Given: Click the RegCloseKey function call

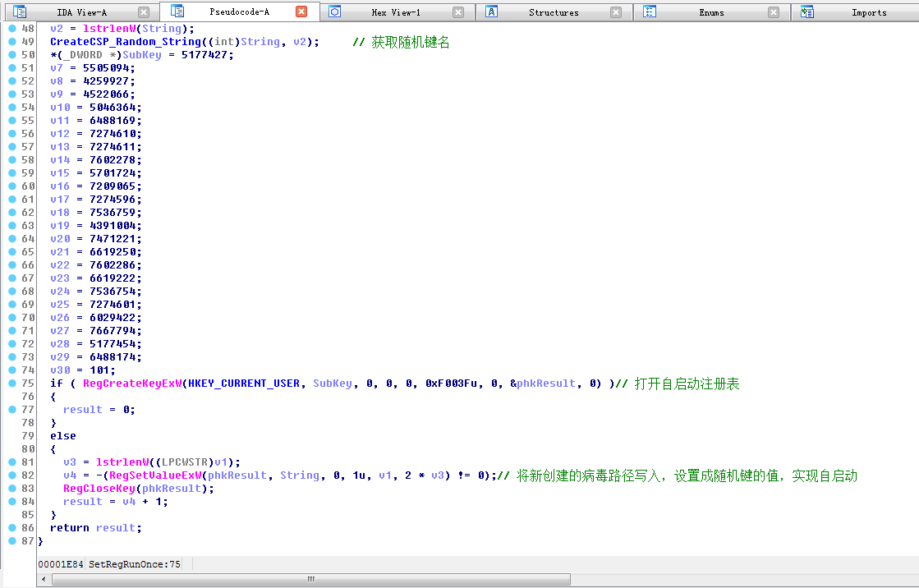Looking at the screenshot, I should pyautogui.click(x=99, y=489).
